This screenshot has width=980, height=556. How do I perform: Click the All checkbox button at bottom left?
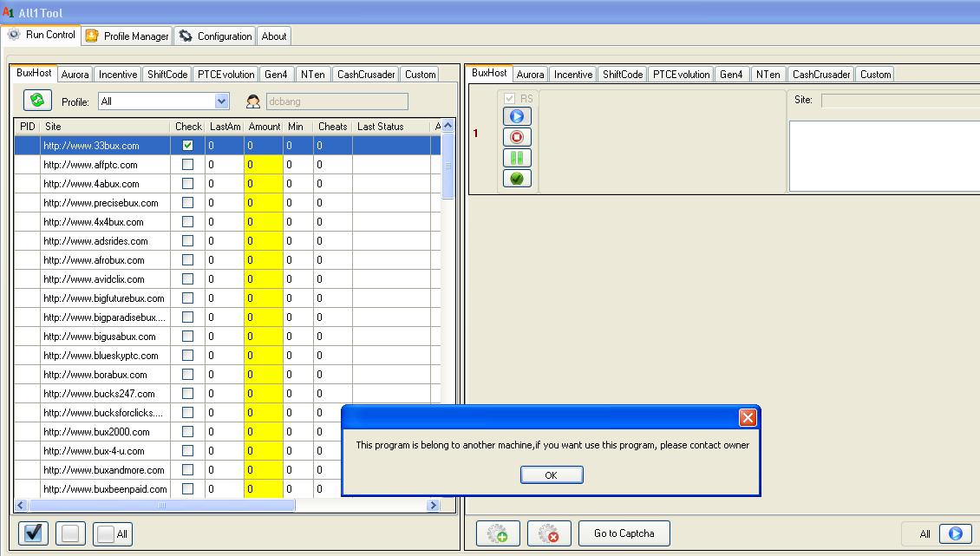[113, 533]
